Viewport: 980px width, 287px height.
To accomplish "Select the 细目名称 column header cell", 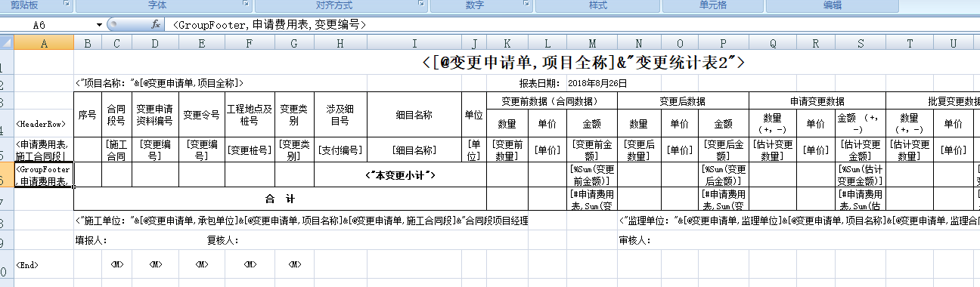I will point(414,115).
